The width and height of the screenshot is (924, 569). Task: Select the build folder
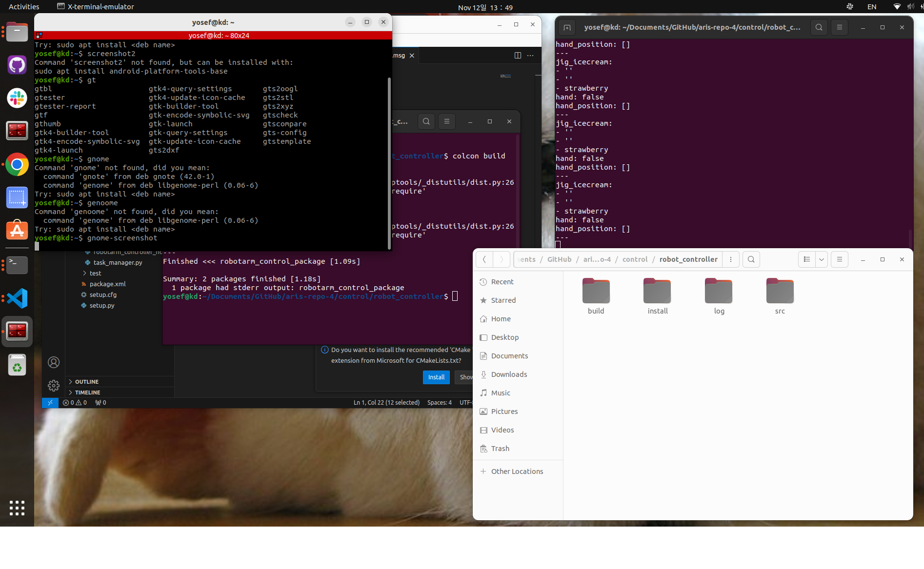pos(596,296)
